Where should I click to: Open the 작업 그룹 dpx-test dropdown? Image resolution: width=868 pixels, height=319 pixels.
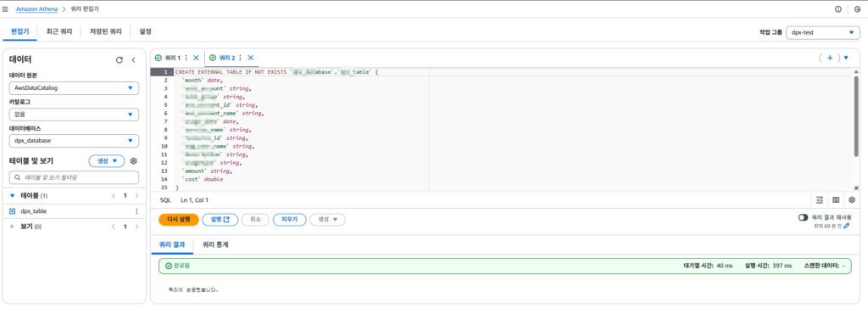tap(823, 33)
